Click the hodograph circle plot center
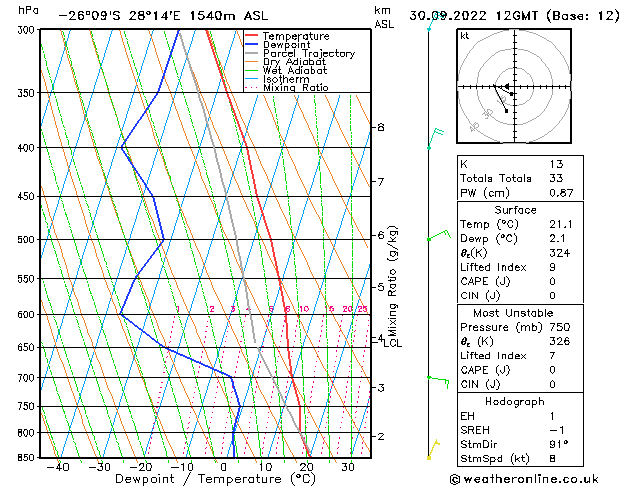This screenshot has width=629, height=486. pos(506,88)
